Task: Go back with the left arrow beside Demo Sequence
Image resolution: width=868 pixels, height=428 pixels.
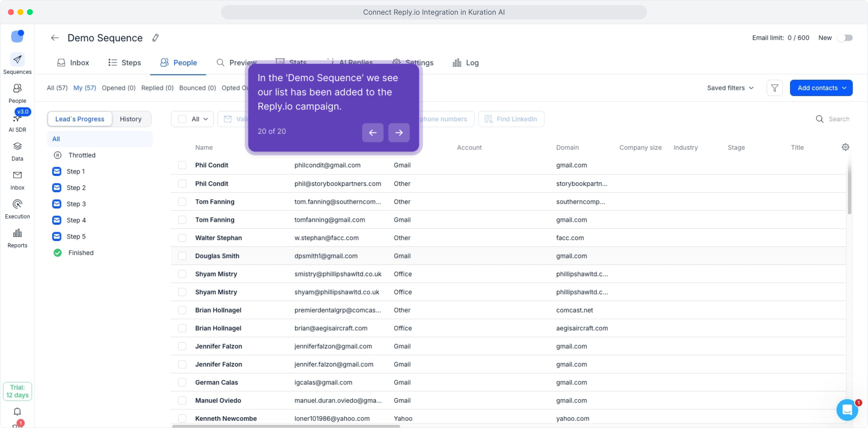Action: pos(55,38)
